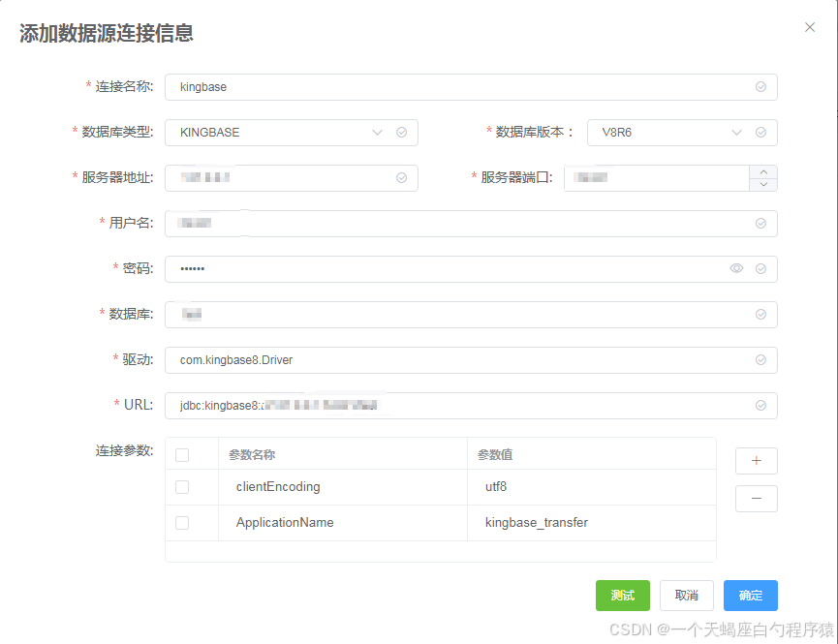Clear the V8R6 version selection
Image resolution: width=838 pixels, height=644 pixels.
[x=760, y=132]
